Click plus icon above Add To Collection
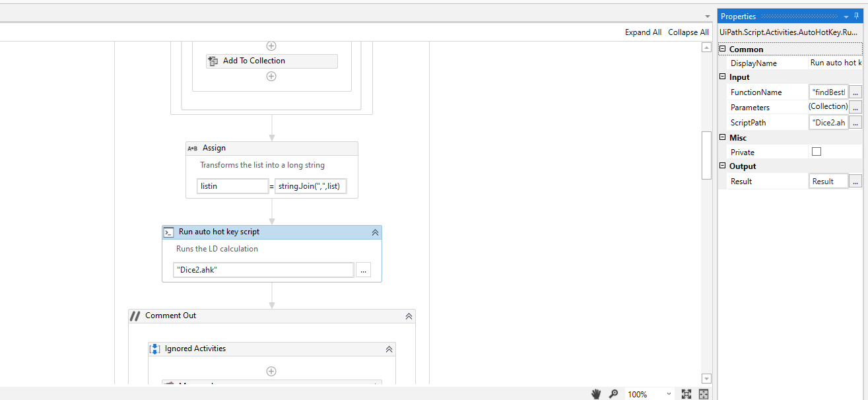868x400 pixels. (271, 46)
